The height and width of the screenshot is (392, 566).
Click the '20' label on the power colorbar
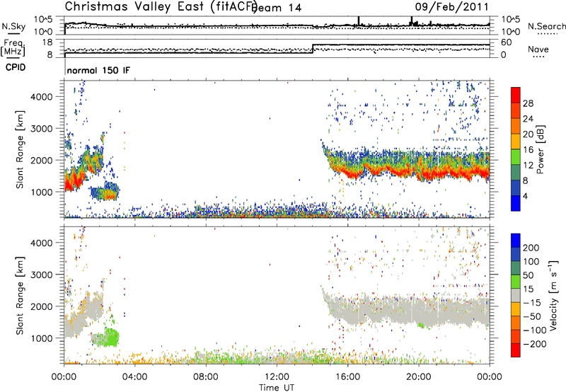(x=528, y=134)
